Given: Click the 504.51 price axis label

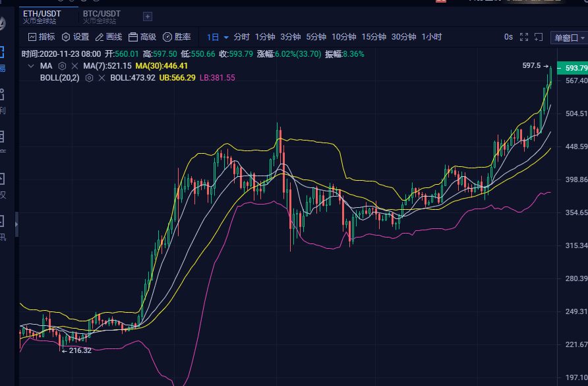Looking at the screenshot, I should (576, 113).
